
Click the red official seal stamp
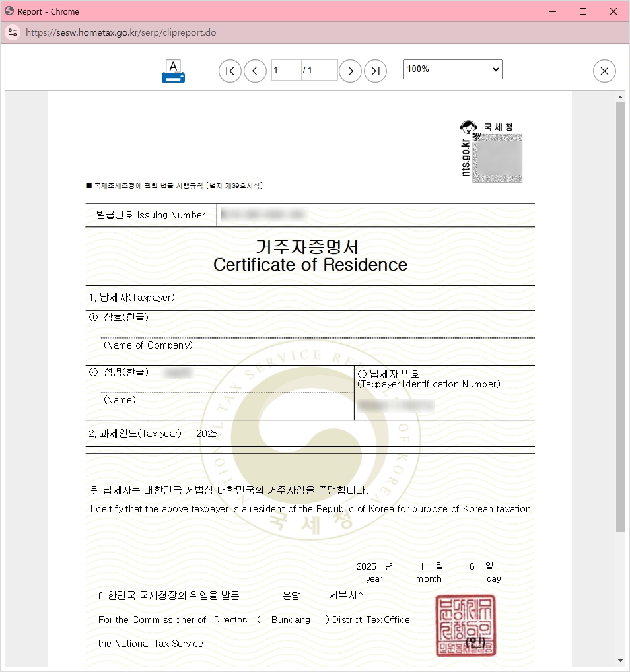pos(466,626)
